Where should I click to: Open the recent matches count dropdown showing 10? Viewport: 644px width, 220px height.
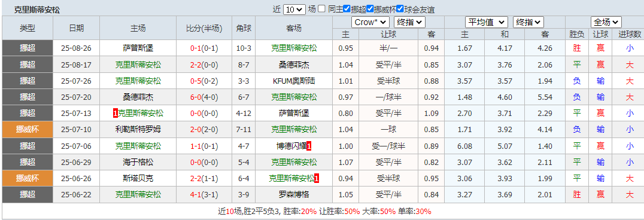tap(294, 10)
